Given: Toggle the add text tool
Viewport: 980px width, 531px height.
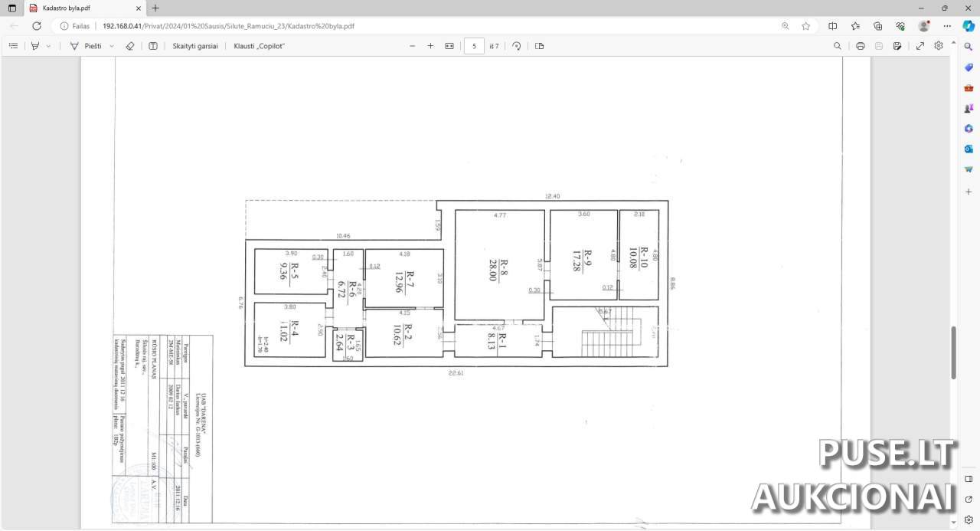Looking at the screenshot, I should tap(153, 46).
